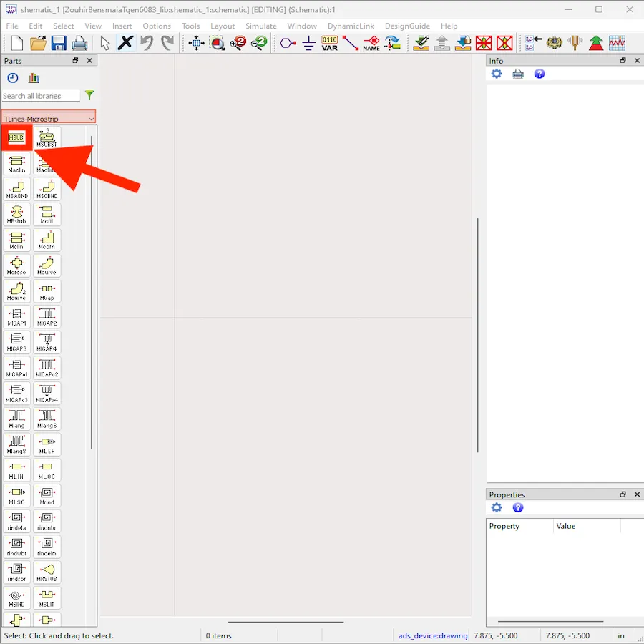The height and width of the screenshot is (644, 644).
Task: Close the Parts panel
Action: 89,60
